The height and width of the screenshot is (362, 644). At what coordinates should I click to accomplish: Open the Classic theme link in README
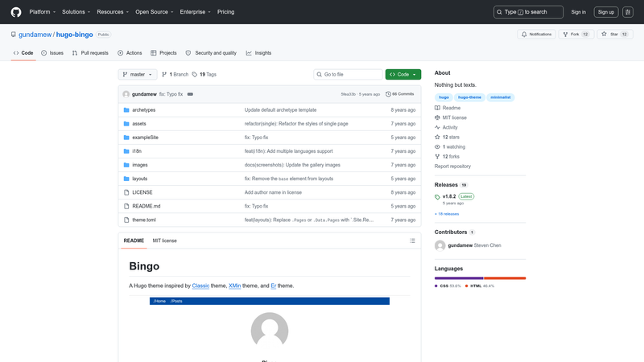pyautogui.click(x=200, y=286)
